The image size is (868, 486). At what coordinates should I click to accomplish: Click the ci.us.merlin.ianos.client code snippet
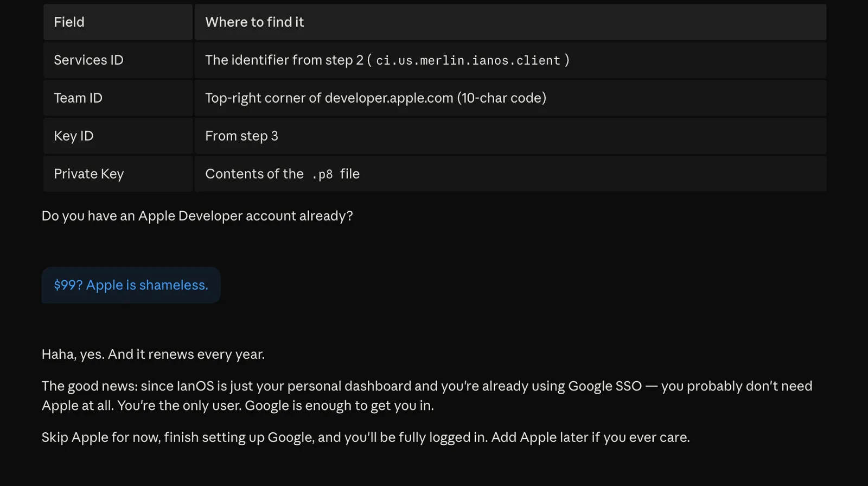coord(468,60)
